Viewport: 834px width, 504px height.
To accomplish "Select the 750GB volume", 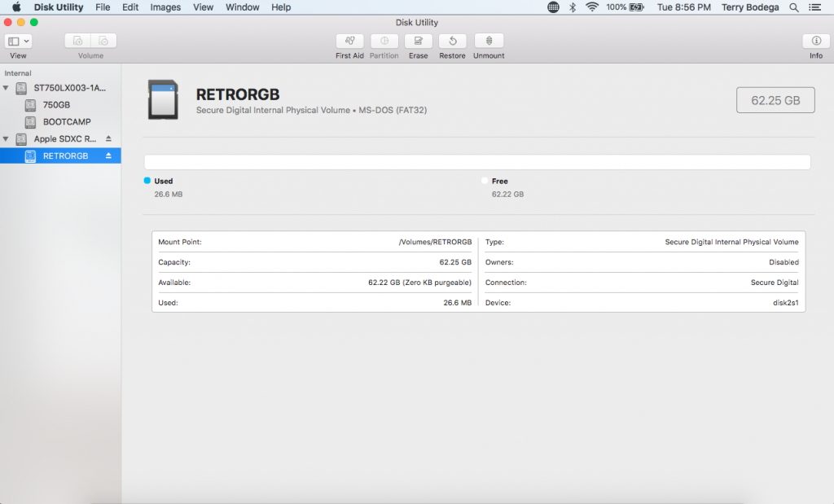I will click(56, 105).
